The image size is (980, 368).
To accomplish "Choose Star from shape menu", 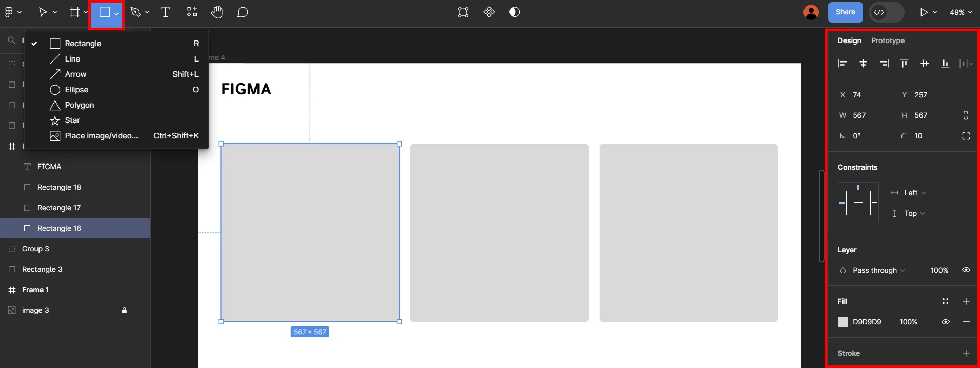I will click(116, 120).
